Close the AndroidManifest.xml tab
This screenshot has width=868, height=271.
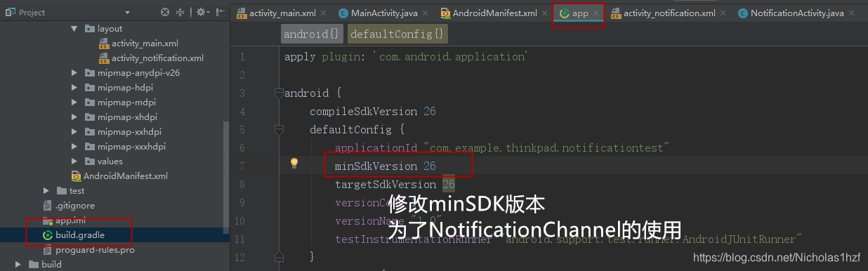[x=544, y=13]
